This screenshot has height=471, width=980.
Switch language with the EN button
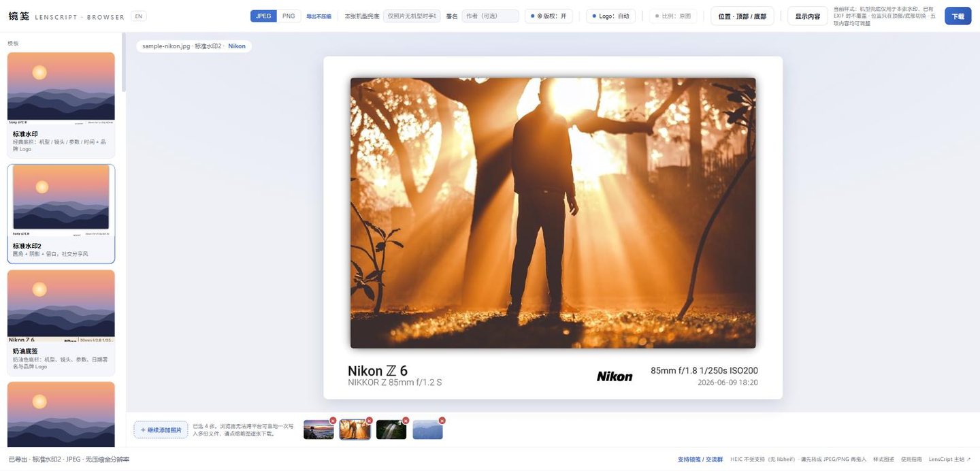(x=139, y=16)
